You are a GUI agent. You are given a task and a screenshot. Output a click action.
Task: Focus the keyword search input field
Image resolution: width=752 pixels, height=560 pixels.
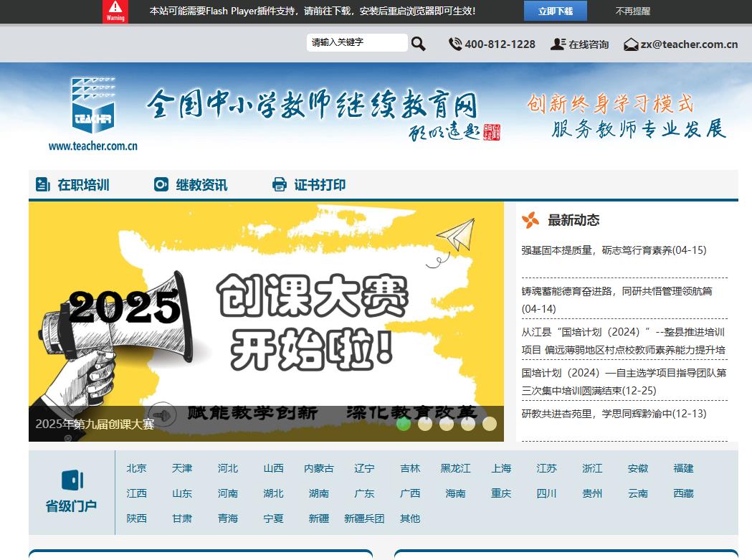[356, 43]
